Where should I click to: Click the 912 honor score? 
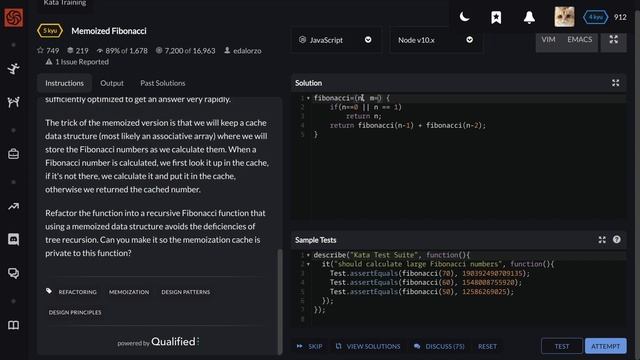[x=620, y=17]
